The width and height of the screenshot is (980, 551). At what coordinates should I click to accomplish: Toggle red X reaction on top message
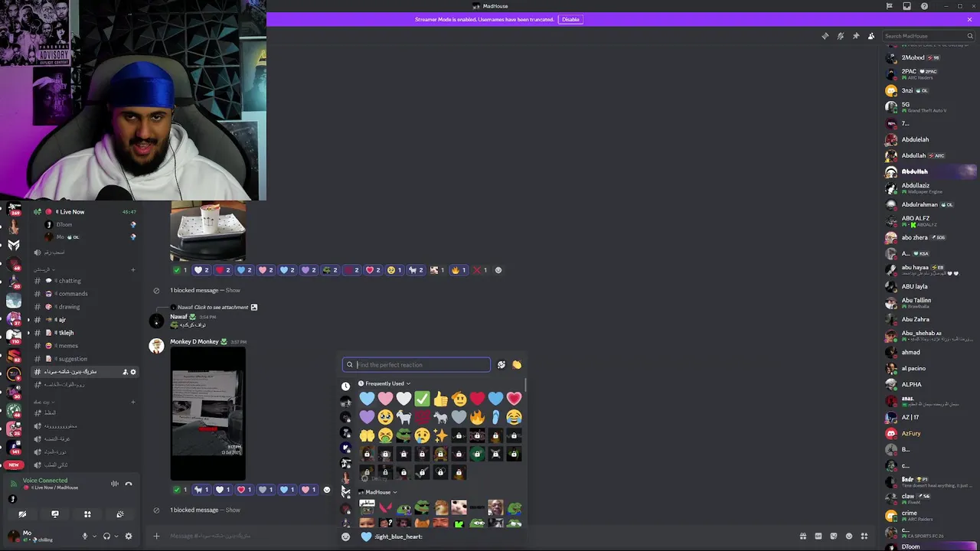480,270
